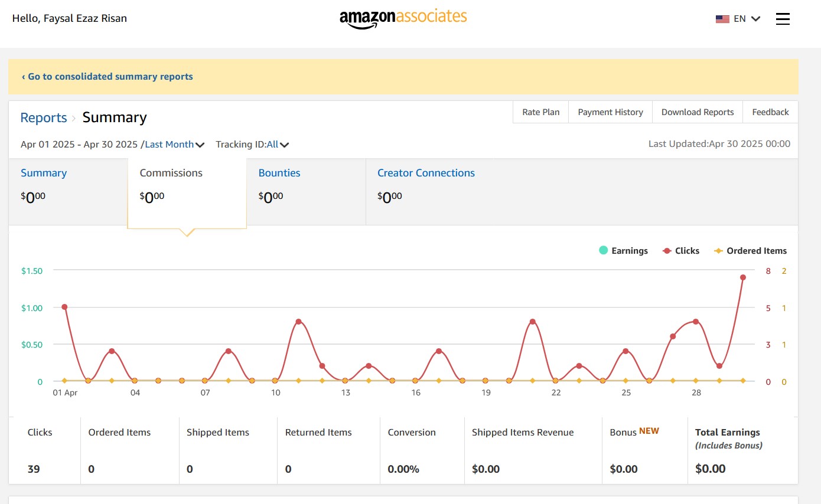Toggle the Clicks legend series

(681, 251)
